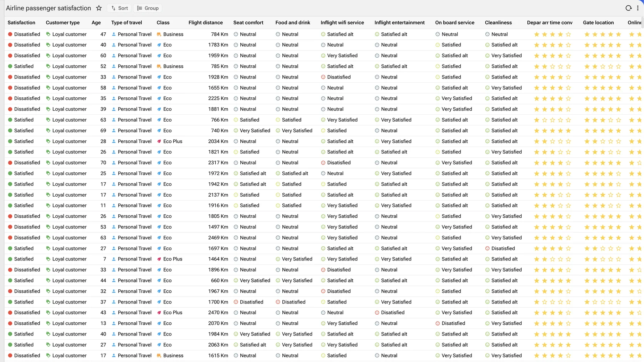Click the Neutral Cleanliness icon in 784 Km row
The height and width of the screenshot is (362, 644).
tap(488, 34)
